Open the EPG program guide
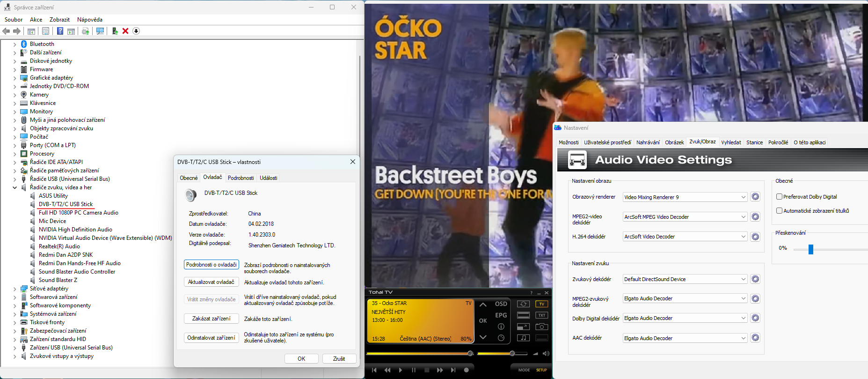Viewport: 868px width, 379px height. pos(501,315)
